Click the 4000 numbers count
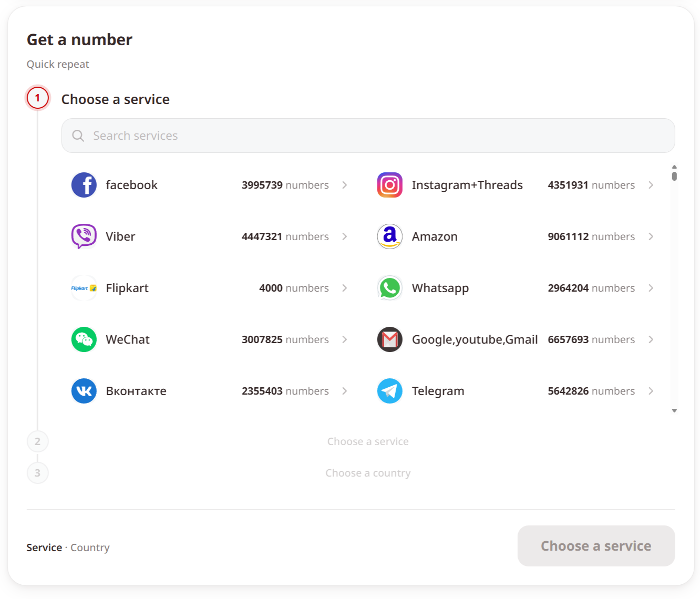Viewport: 700px width, 599px height. [x=294, y=288]
